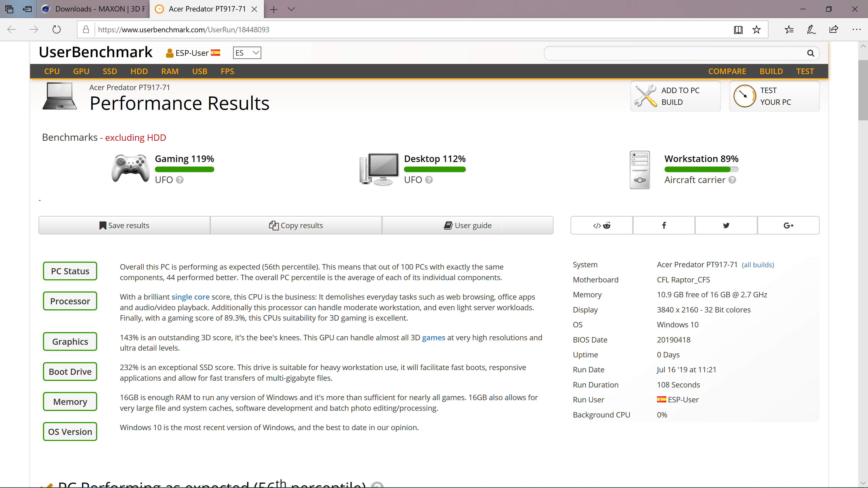Expand the browser tab list chevron
868x488 pixels.
tap(291, 9)
